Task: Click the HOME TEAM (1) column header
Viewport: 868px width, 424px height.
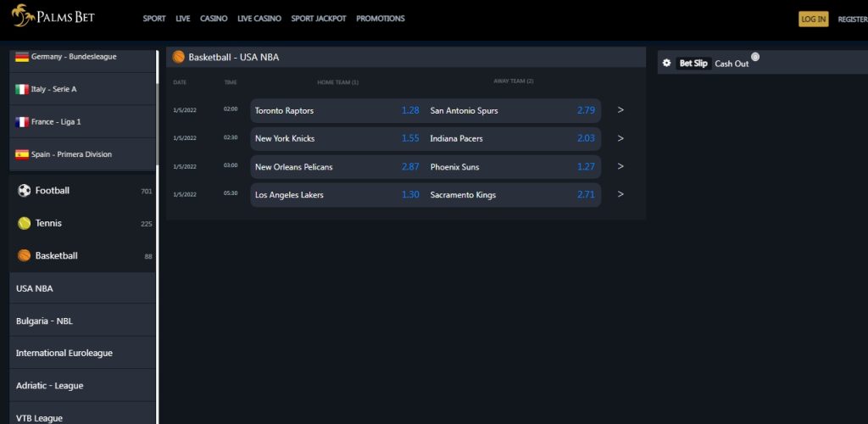Action: click(x=337, y=82)
